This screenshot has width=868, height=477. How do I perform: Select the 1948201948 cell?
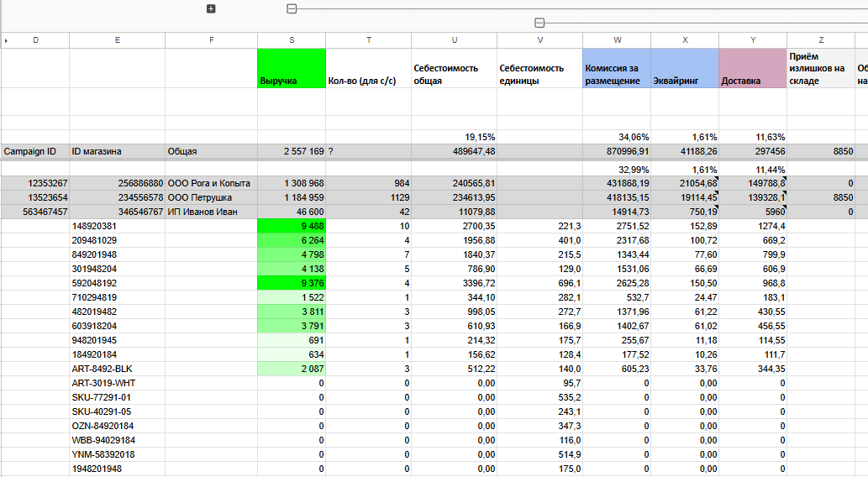(118, 469)
